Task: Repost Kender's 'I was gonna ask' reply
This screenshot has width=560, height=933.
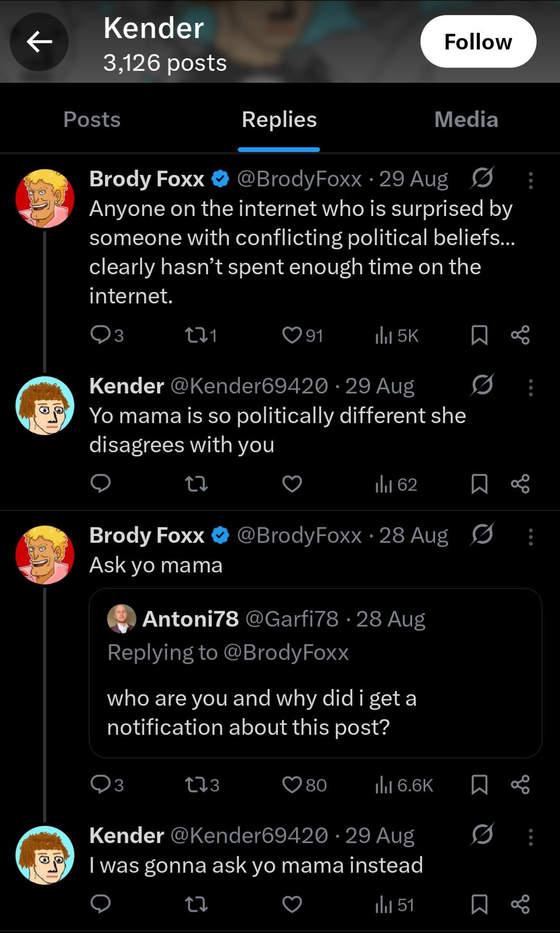Action: pyautogui.click(x=197, y=904)
